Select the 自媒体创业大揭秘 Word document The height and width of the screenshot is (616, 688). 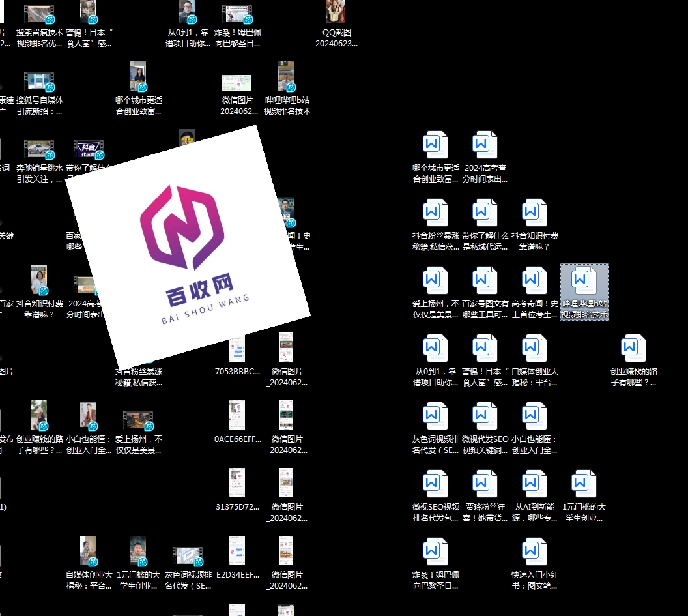(x=534, y=360)
